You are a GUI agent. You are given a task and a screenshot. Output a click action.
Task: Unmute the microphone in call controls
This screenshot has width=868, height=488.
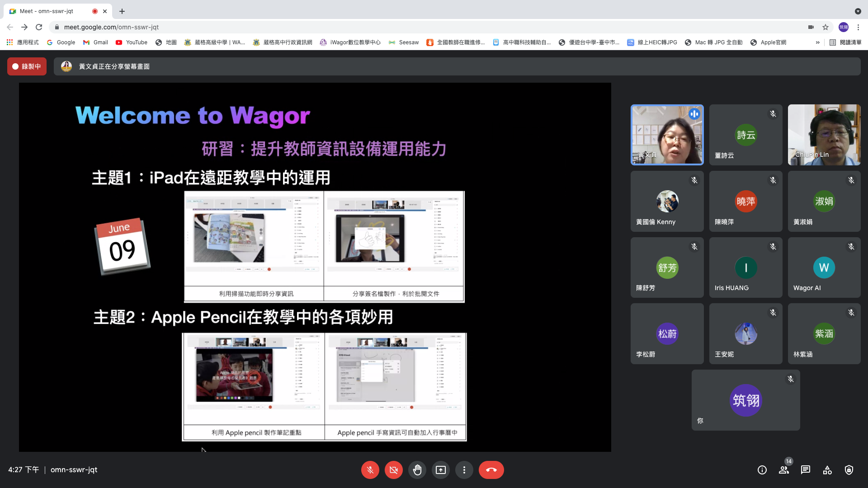tap(370, 470)
